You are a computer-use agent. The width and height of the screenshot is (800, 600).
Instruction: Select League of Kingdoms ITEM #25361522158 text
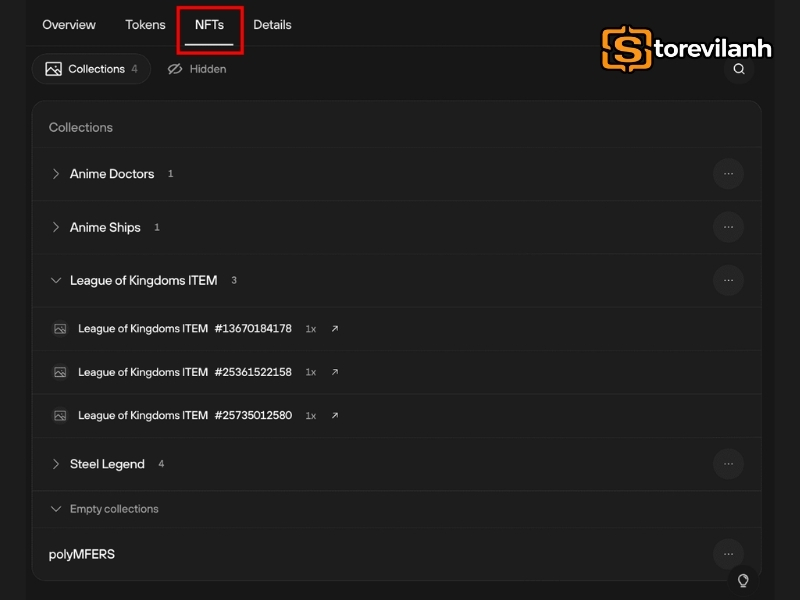coord(185,372)
